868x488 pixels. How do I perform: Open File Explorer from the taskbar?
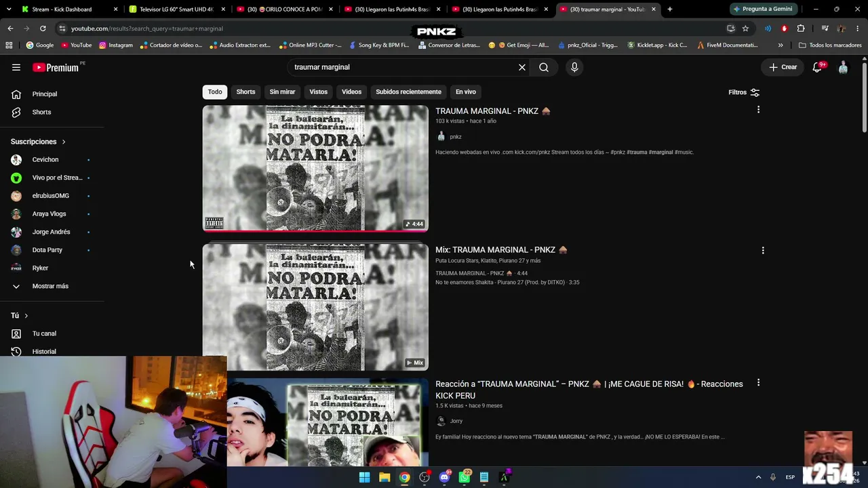(x=384, y=477)
